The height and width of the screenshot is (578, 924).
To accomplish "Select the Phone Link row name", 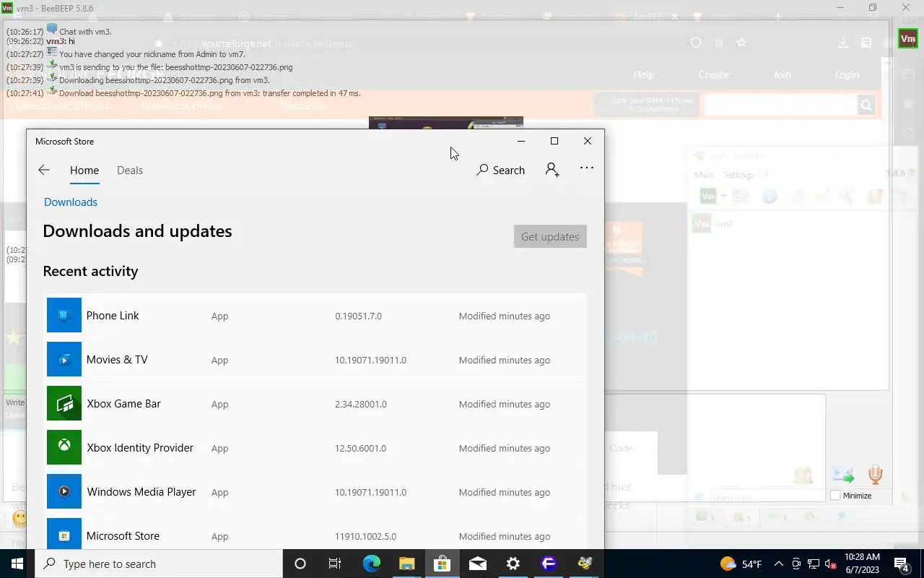I will [113, 316].
